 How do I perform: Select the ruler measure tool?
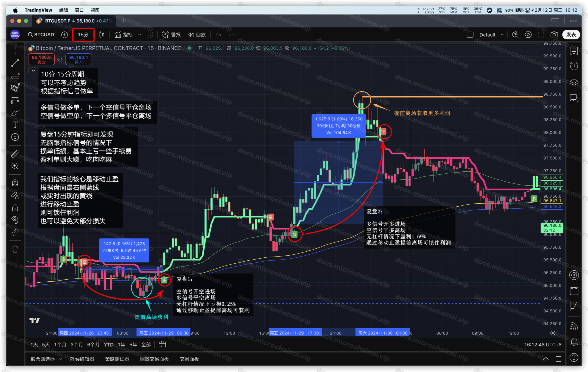click(x=15, y=153)
